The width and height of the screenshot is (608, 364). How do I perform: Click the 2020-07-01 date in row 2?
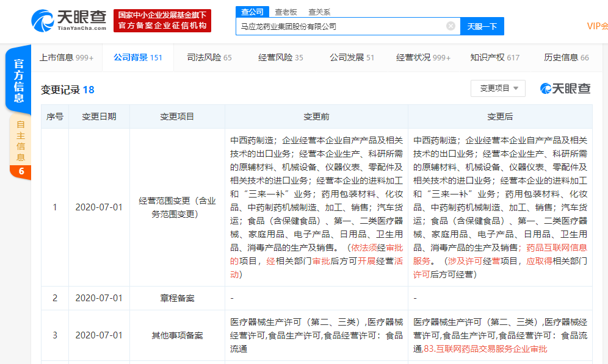click(99, 298)
